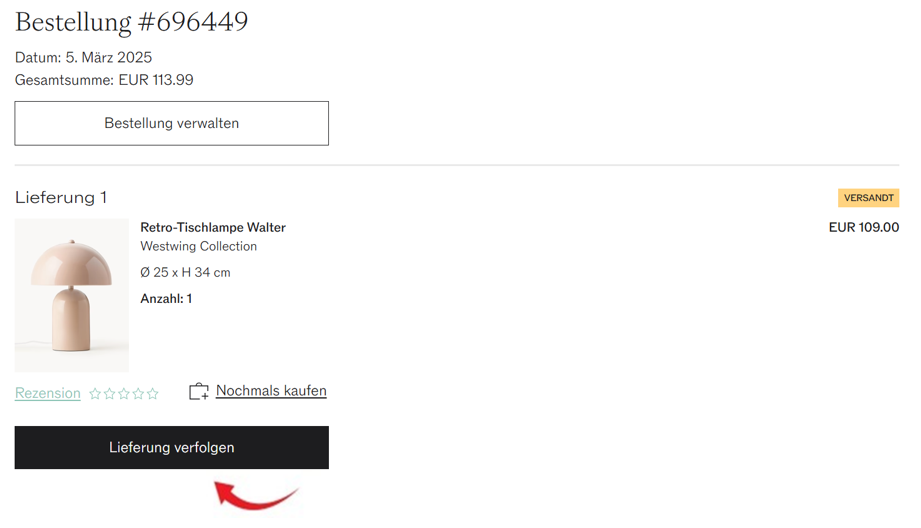921x528 pixels.
Task: Click the Westwing Collection brand text
Action: [x=199, y=246]
